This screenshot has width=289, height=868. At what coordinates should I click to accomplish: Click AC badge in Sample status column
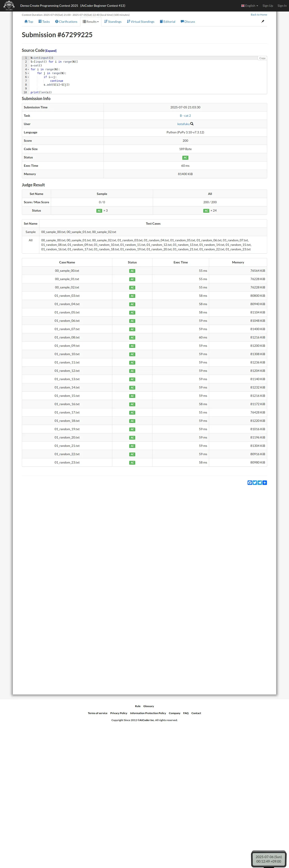click(99, 211)
